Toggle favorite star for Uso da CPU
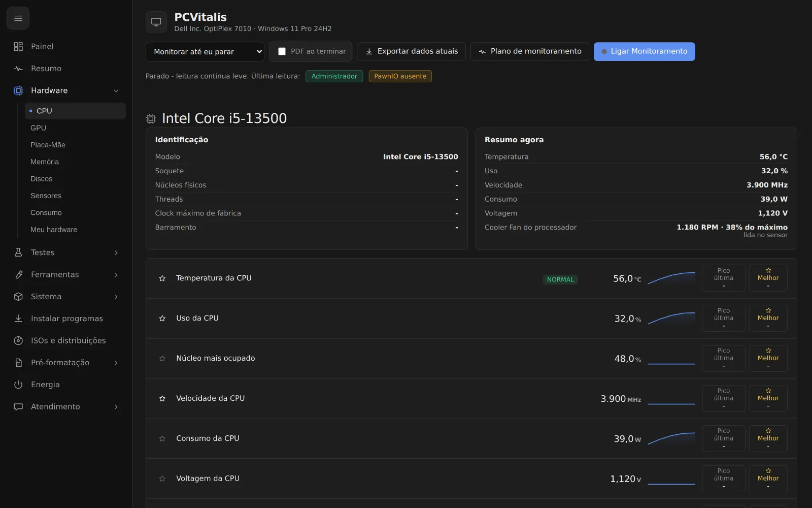This screenshot has height=508, width=812. (162, 319)
